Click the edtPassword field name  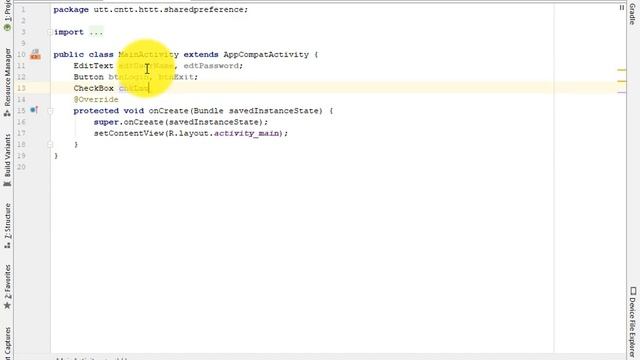[x=211, y=66]
